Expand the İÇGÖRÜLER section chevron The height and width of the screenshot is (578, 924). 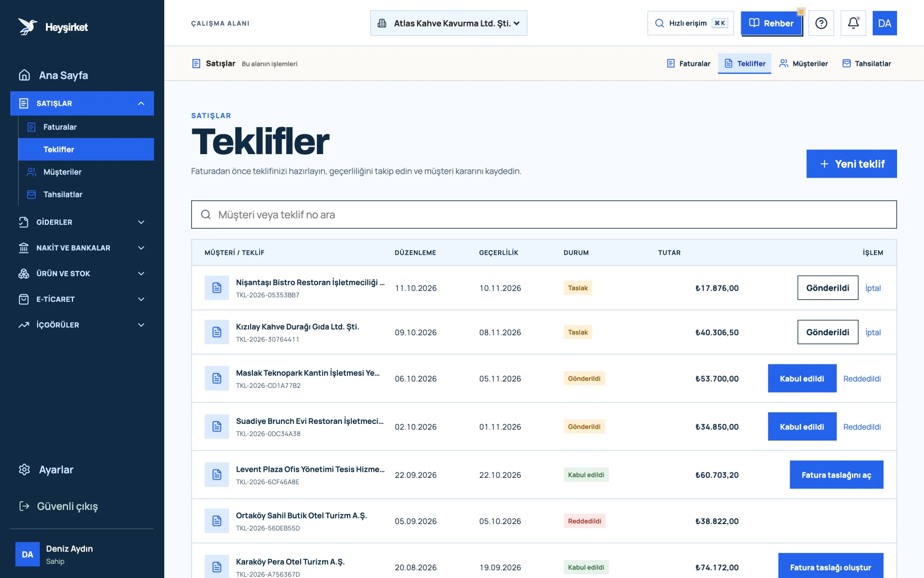pos(141,325)
